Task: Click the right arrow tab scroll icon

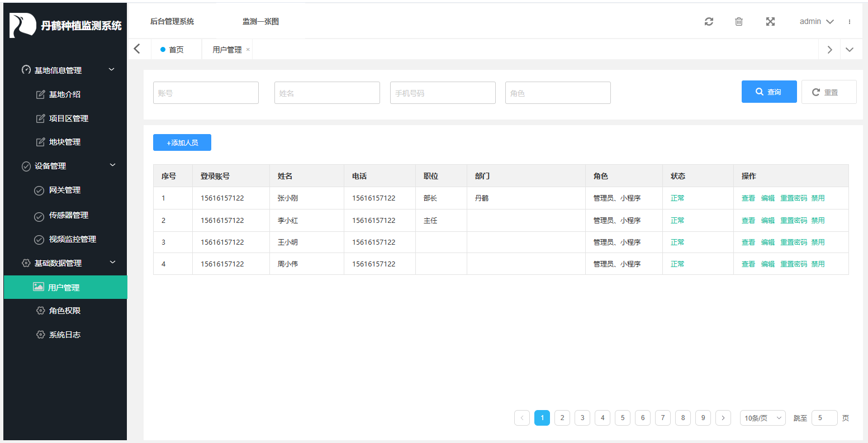Action: click(830, 50)
